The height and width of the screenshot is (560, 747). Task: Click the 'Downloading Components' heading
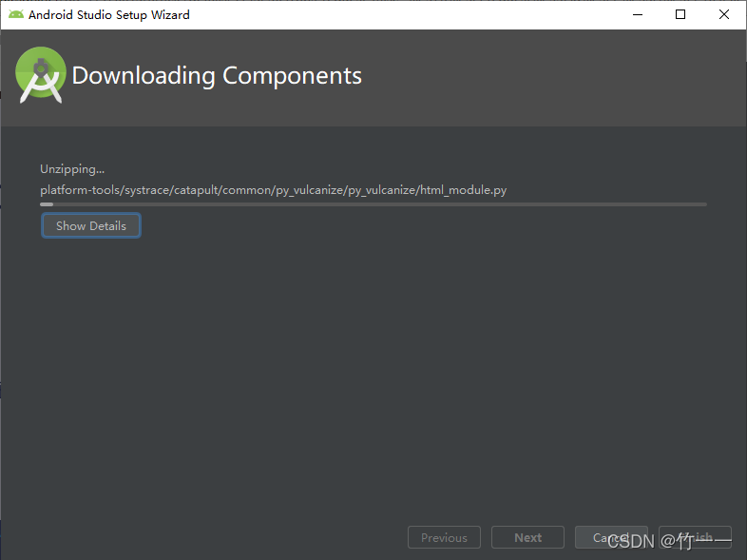[x=217, y=76]
